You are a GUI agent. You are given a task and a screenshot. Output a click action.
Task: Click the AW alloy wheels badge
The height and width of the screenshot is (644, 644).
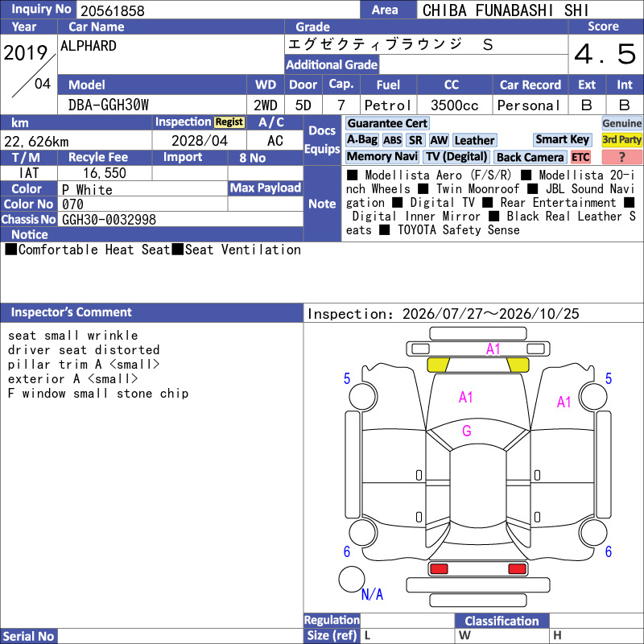[x=439, y=140]
